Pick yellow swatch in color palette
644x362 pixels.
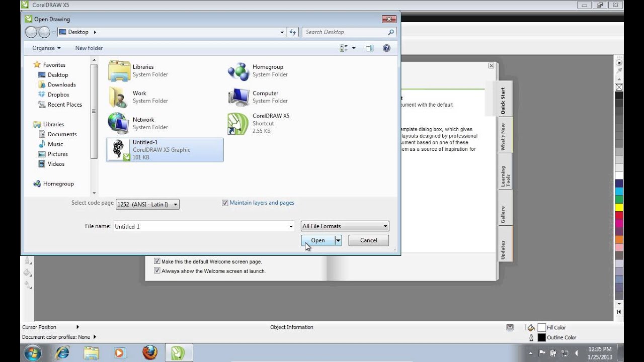point(619,207)
